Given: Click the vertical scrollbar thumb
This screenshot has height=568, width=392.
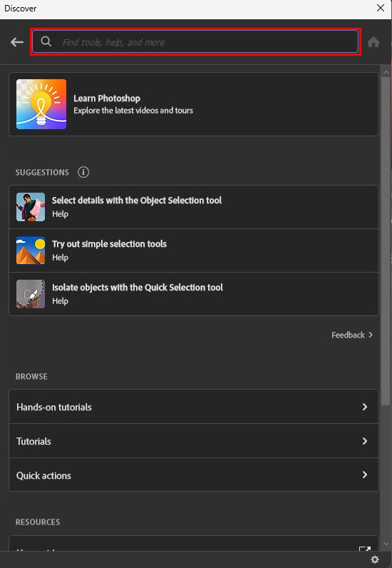Looking at the screenshot, I should (x=386, y=241).
